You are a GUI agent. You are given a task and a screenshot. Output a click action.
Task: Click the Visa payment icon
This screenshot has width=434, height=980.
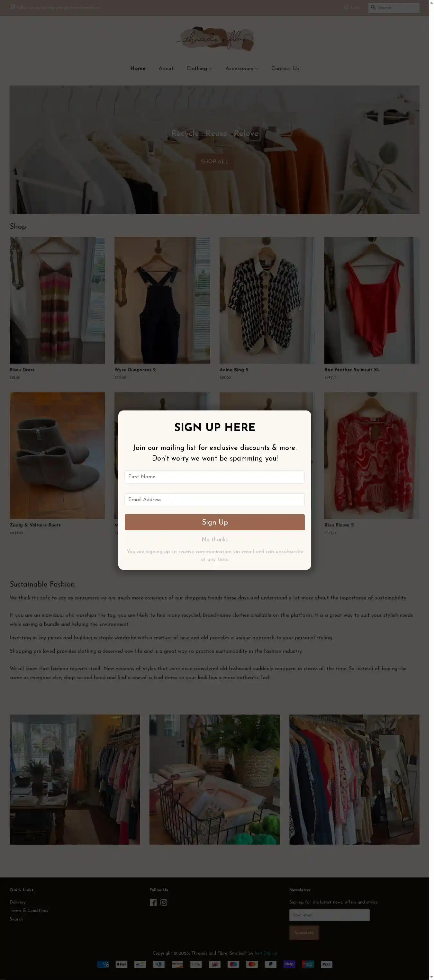326,964
